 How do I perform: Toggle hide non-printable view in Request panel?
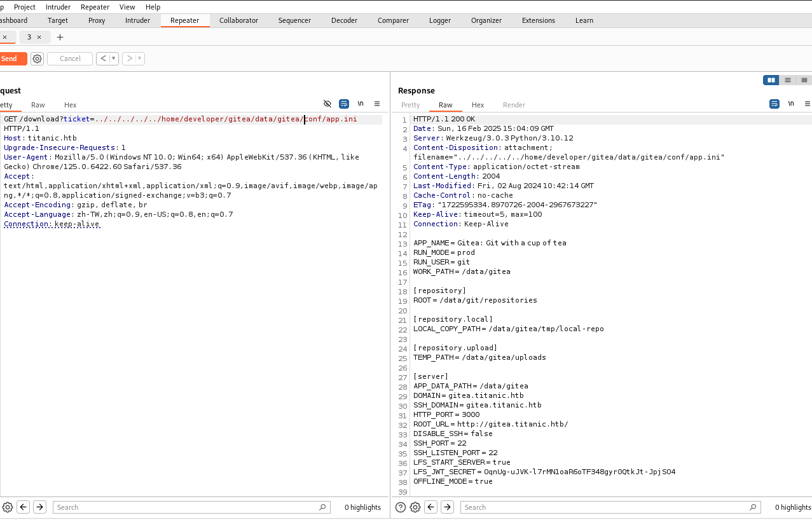(327, 104)
